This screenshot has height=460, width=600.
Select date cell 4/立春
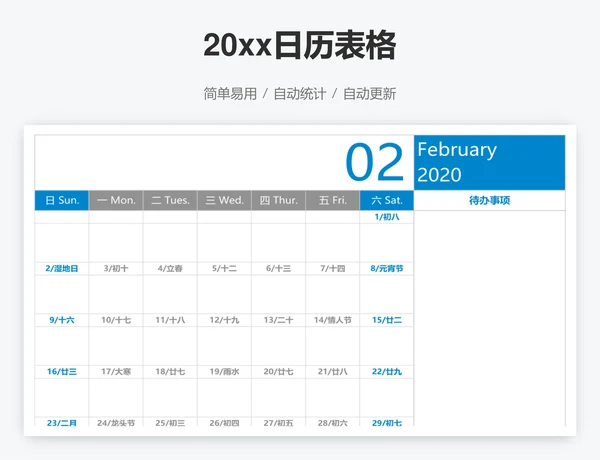coord(170,268)
